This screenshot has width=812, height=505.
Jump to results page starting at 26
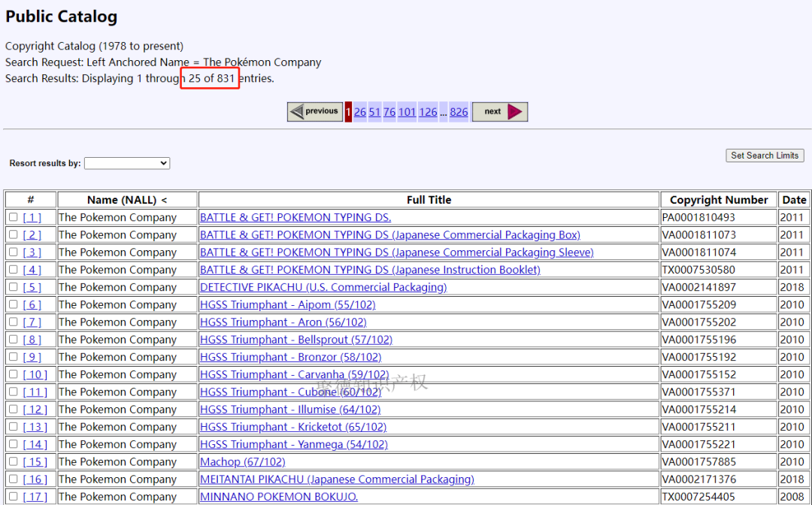click(360, 112)
